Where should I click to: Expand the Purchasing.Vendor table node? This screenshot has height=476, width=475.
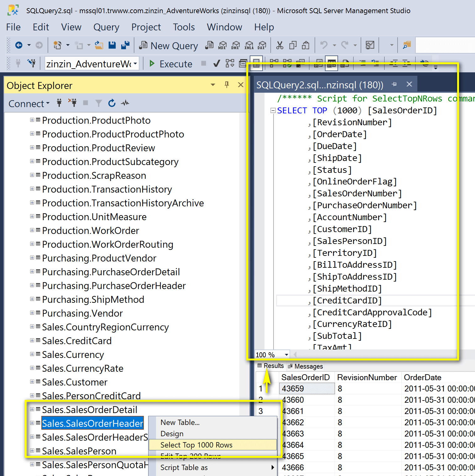[32, 313]
